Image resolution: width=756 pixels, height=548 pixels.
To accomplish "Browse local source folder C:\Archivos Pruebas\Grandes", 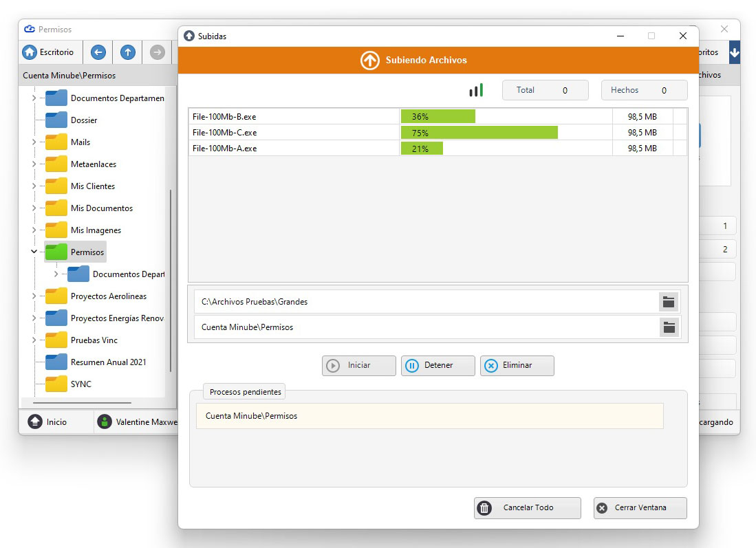I will [668, 302].
